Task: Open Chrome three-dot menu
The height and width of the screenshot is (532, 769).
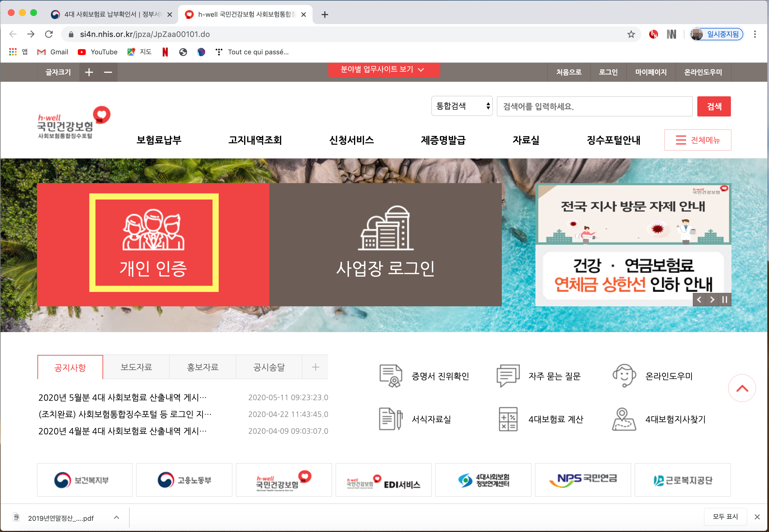Action: point(755,34)
